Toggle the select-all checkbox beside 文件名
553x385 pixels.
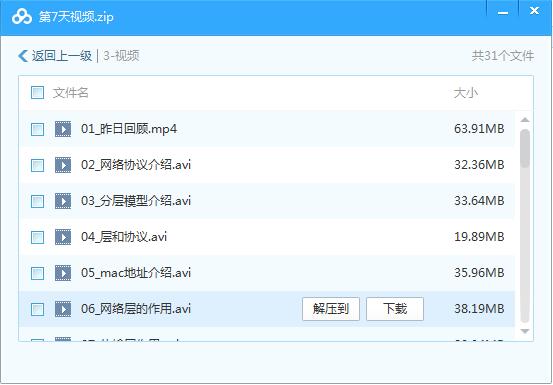[37, 93]
